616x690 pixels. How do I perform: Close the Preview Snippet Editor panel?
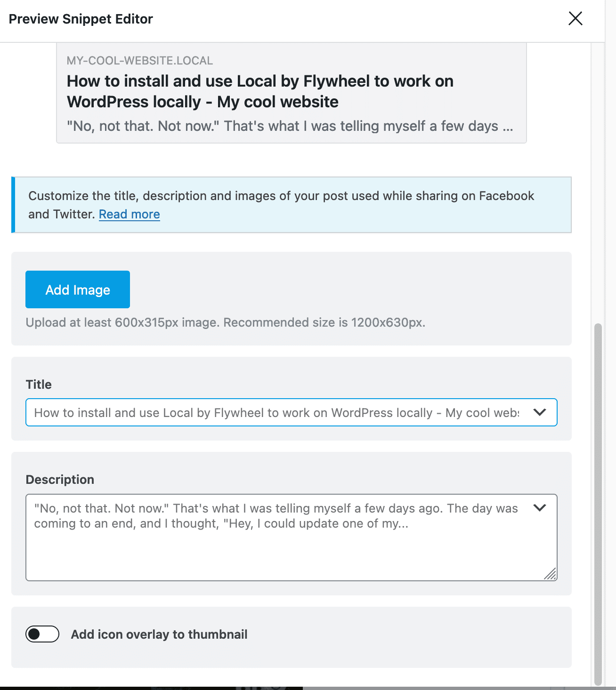pyautogui.click(x=575, y=19)
